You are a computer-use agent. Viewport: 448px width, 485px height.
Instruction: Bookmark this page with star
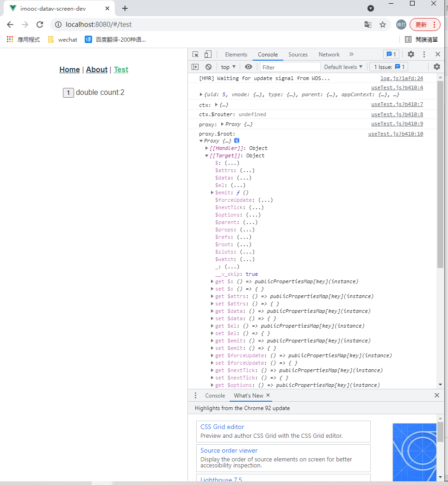coord(383,25)
